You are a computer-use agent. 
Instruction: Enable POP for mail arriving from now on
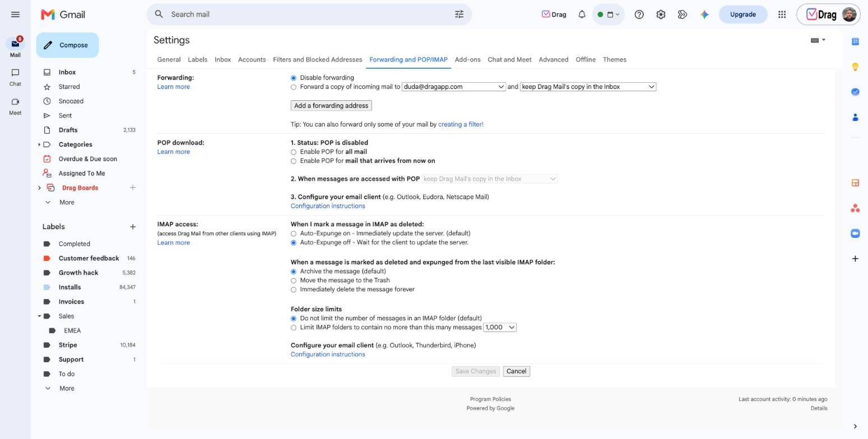294,161
